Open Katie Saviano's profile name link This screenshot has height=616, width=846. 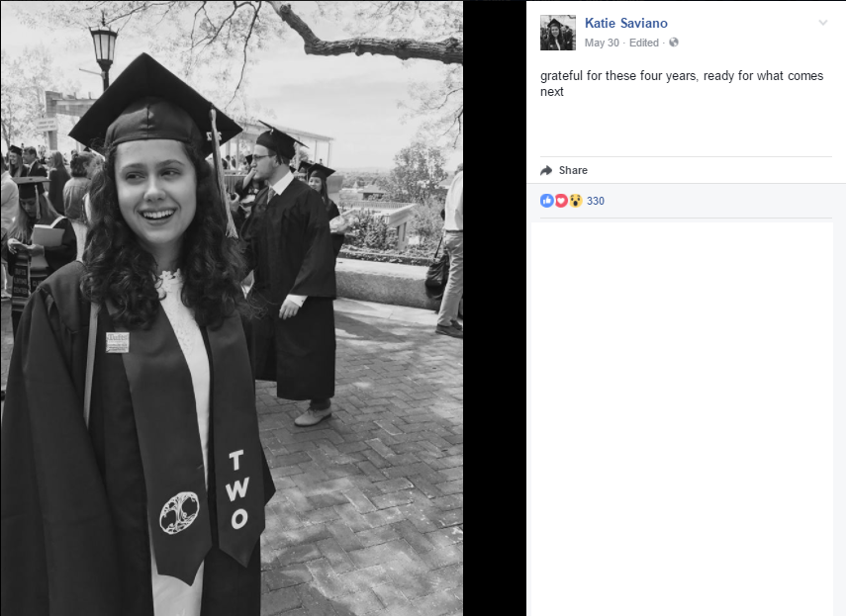pyautogui.click(x=625, y=23)
